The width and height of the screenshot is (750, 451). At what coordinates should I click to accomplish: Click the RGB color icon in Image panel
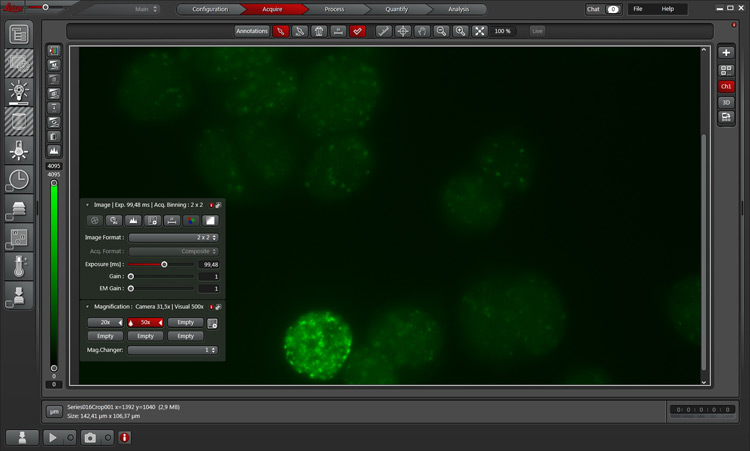(x=191, y=220)
